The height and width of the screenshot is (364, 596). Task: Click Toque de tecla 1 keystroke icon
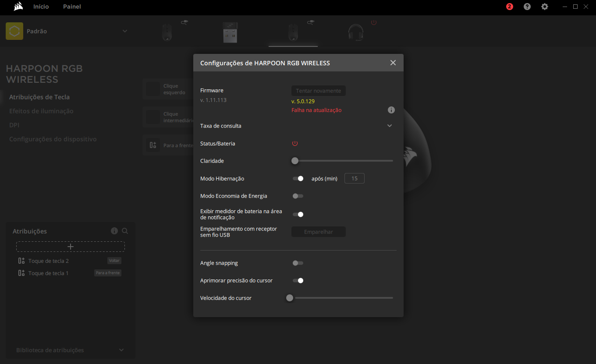click(x=21, y=273)
